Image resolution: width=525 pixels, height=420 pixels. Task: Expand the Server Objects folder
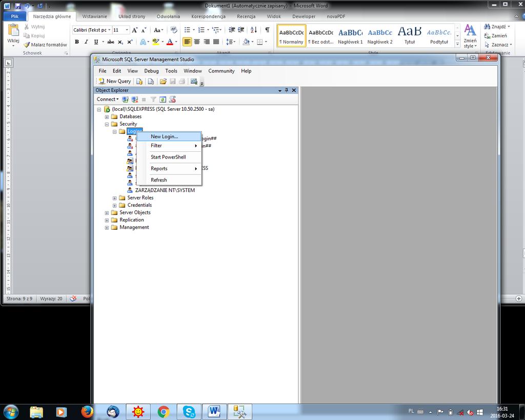[x=107, y=213]
